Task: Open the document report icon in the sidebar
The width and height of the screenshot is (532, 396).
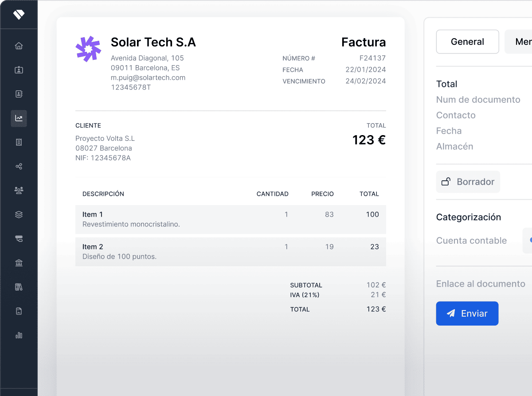Action: coord(19,311)
